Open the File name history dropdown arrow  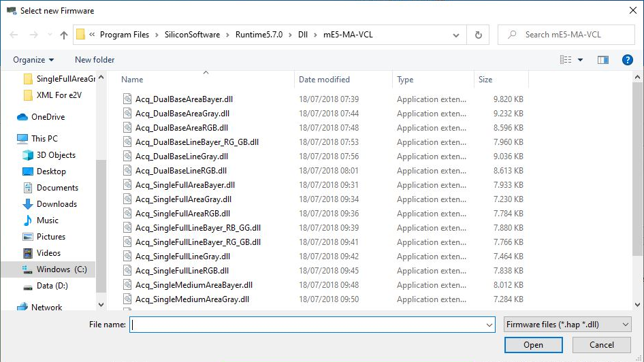click(x=489, y=325)
